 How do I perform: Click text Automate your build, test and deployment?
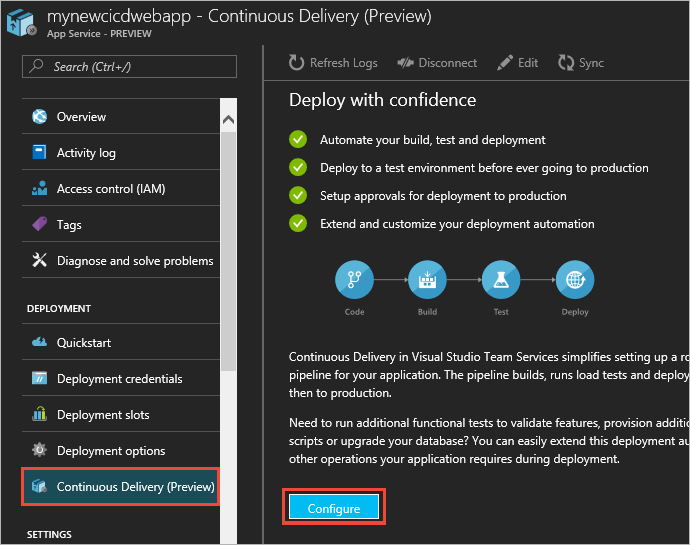tap(433, 140)
